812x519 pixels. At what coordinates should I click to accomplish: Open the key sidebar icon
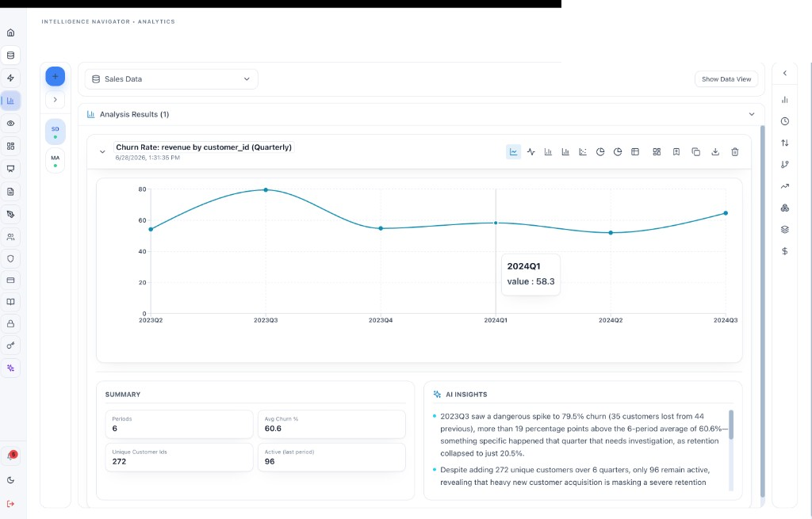coord(10,345)
